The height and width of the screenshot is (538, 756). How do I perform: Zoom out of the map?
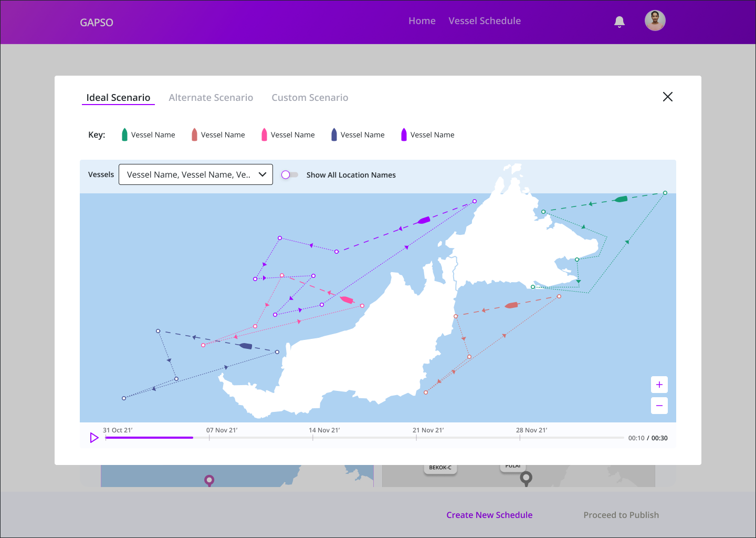click(659, 406)
